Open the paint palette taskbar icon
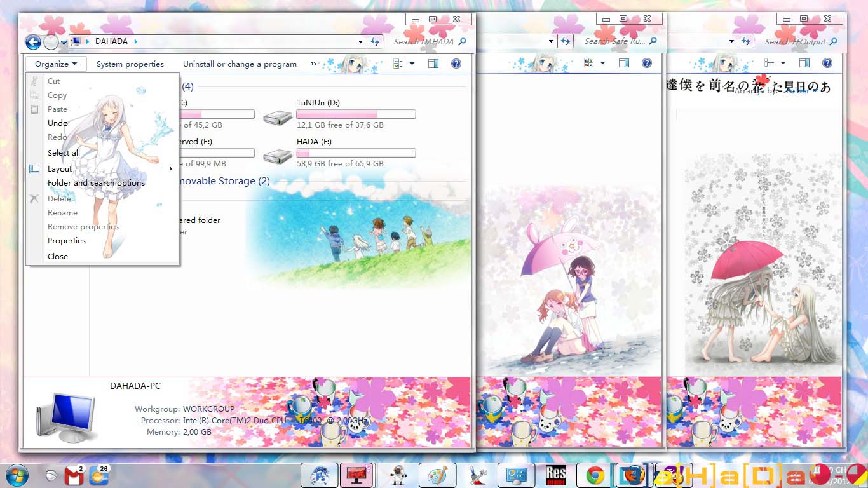Image resolution: width=868 pixels, height=488 pixels. tap(436, 475)
